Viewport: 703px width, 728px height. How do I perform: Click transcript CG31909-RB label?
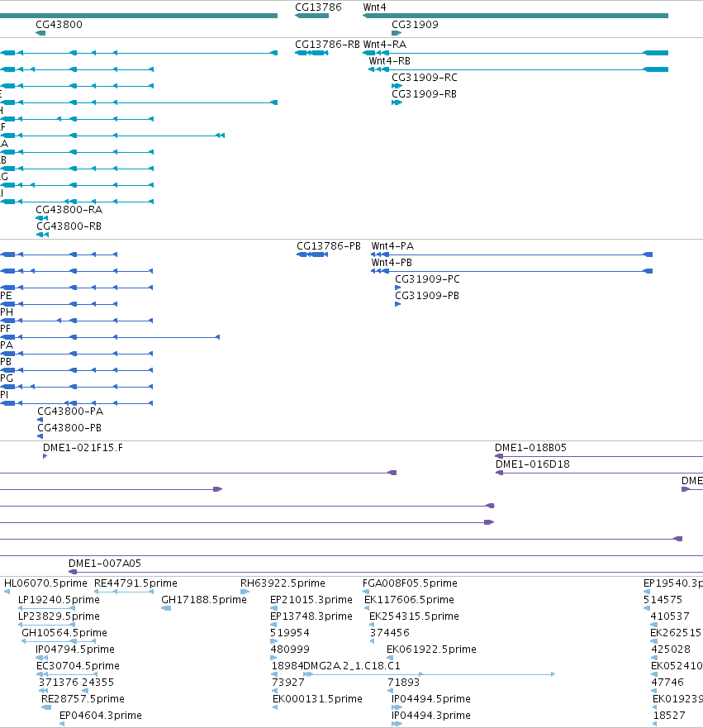point(424,94)
